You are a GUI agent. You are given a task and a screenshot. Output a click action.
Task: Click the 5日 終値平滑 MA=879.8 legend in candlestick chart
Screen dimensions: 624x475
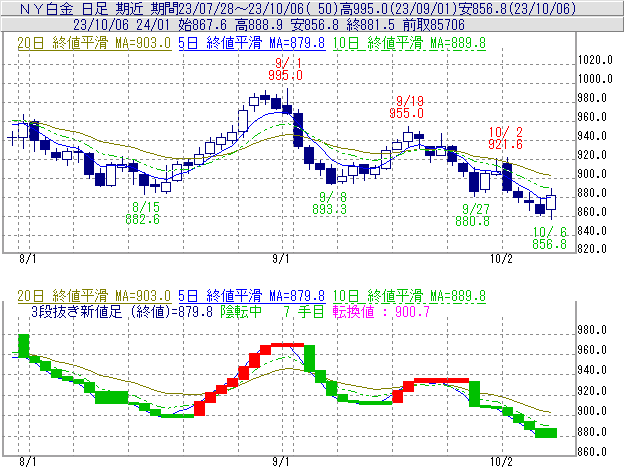[252, 43]
